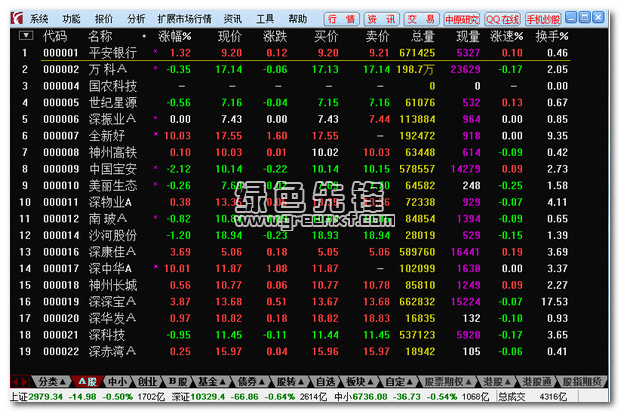Expand the 股转 tab menu
621x413 pixels.
click(290, 382)
